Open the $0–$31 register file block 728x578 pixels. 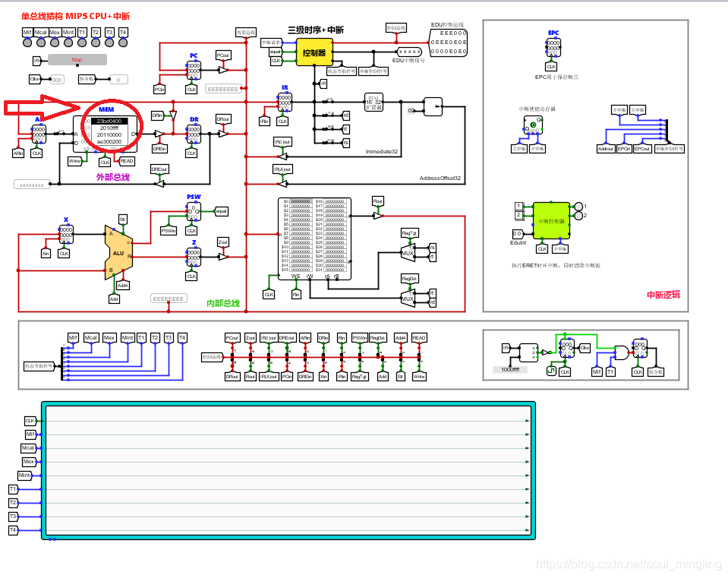click(x=314, y=238)
